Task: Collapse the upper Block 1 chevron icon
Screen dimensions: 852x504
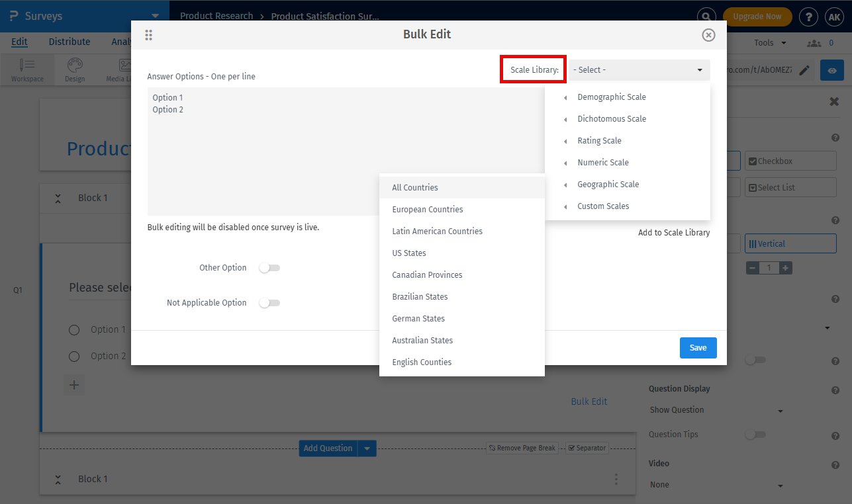Action: [x=58, y=198]
